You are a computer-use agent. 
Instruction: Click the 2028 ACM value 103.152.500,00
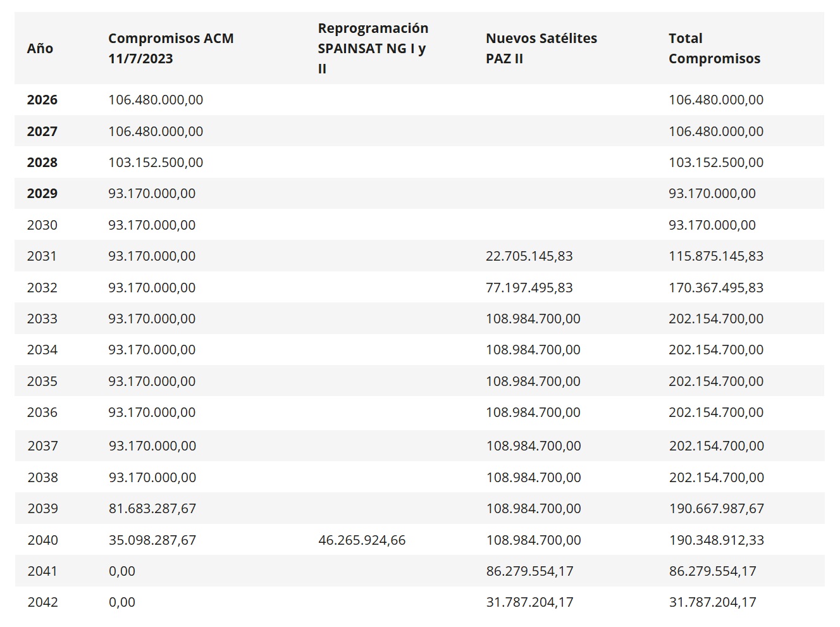pyautogui.click(x=156, y=163)
